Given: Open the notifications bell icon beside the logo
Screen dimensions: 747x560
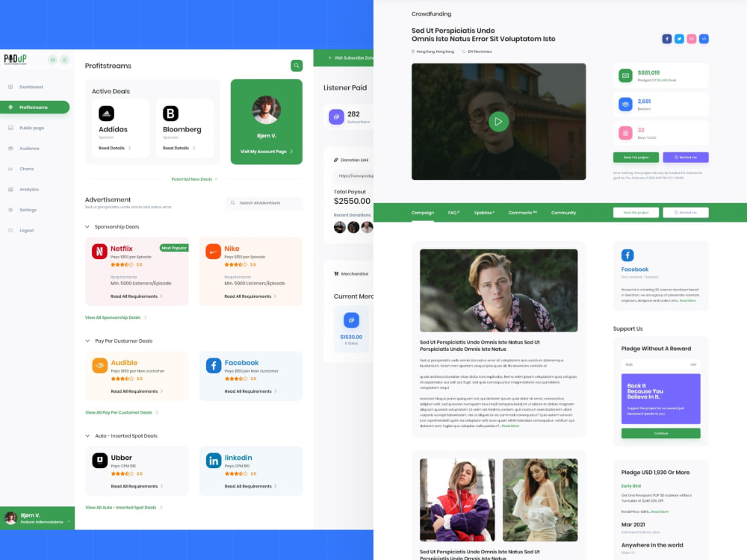Looking at the screenshot, I should [64, 60].
